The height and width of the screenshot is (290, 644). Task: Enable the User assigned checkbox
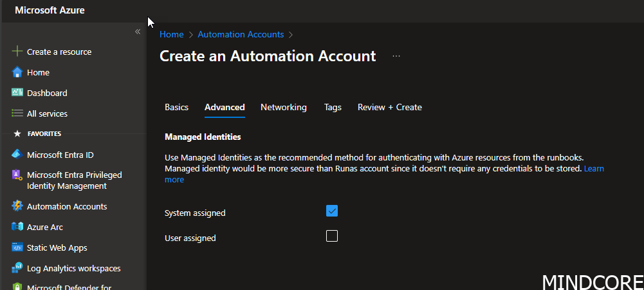click(332, 236)
